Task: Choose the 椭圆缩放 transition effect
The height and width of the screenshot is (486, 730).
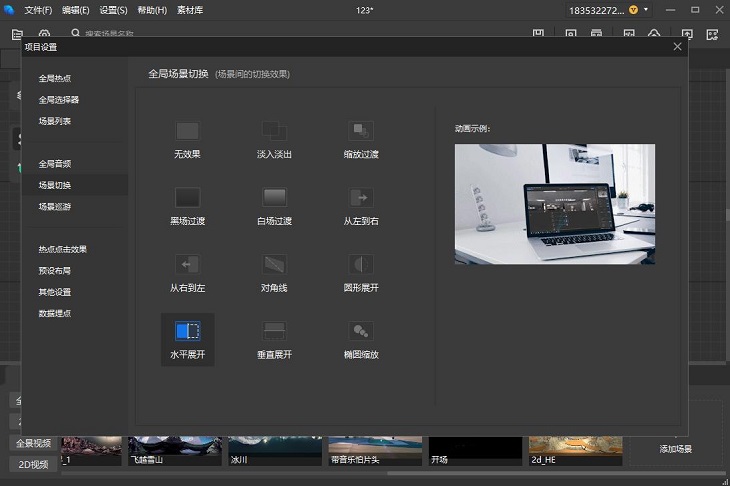Action: 361,331
